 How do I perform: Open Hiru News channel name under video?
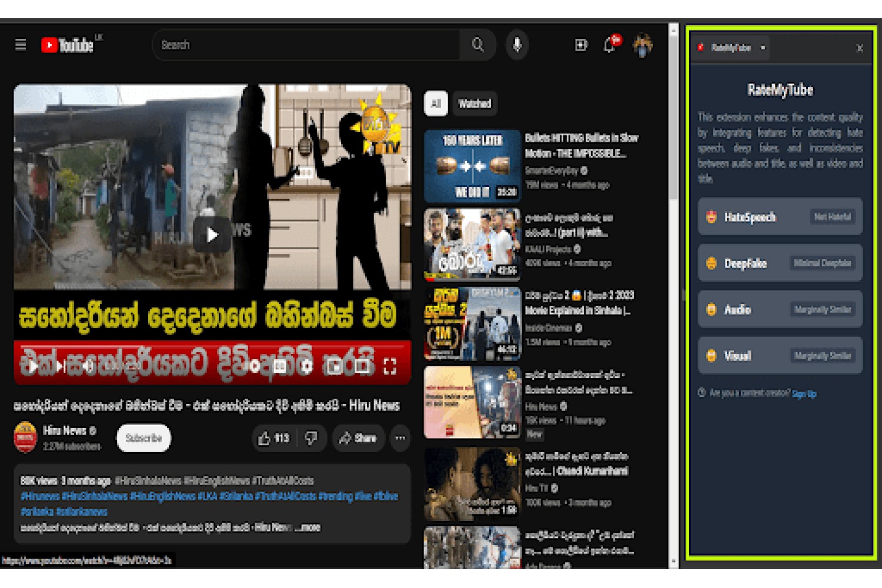pos(65,430)
